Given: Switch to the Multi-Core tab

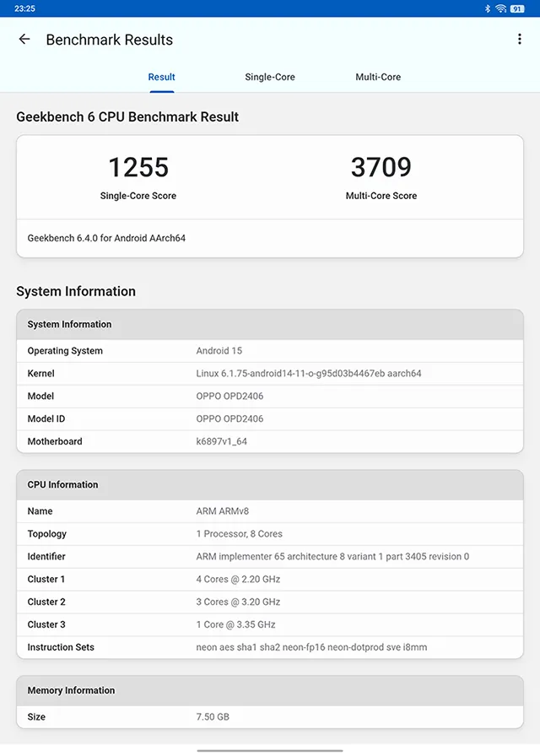Looking at the screenshot, I should click(378, 77).
